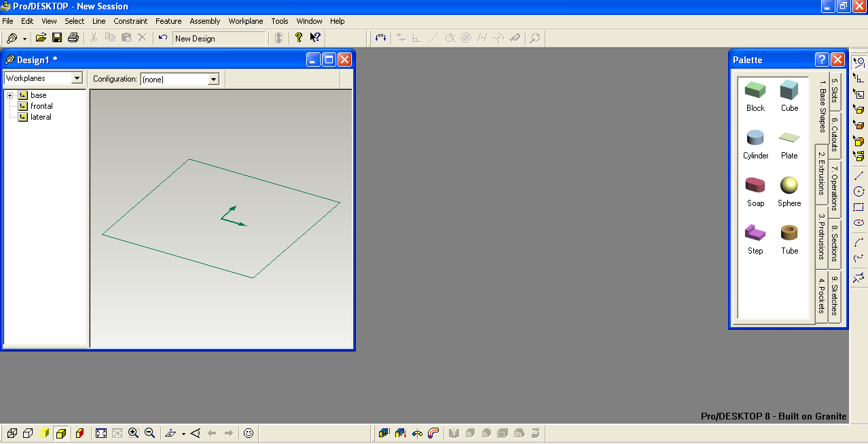Toggle transparent display mode
Image resolution: width=868 pixels, height=444 pixels.
(x=45, y=433)
